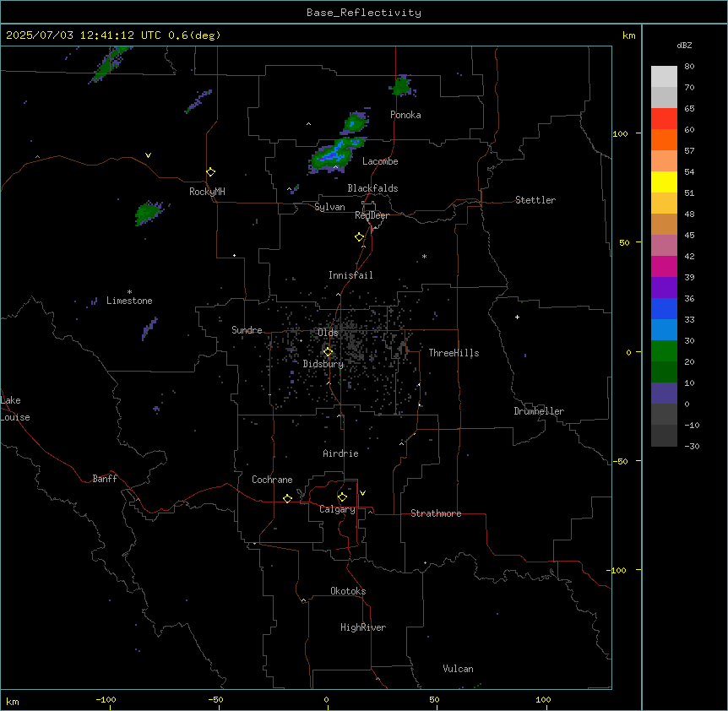Select the yellow 51-54 dBZ legend swatch
The image size is (728, 711).
[x=664, y=182]
